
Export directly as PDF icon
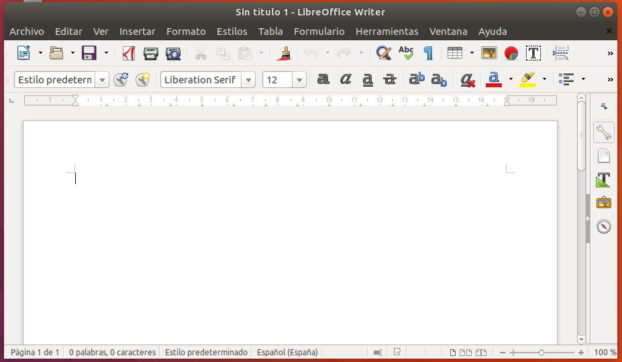click(x=129, y=53)
